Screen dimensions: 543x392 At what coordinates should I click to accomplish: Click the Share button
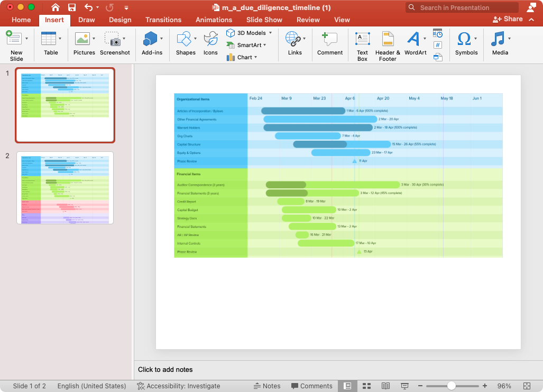click(x=508, y=19)
